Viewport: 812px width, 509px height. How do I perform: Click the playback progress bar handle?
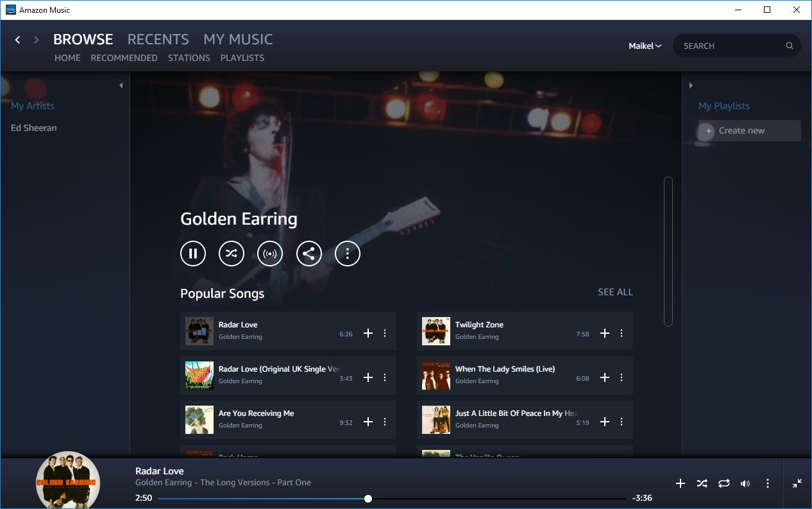point(368,499)
